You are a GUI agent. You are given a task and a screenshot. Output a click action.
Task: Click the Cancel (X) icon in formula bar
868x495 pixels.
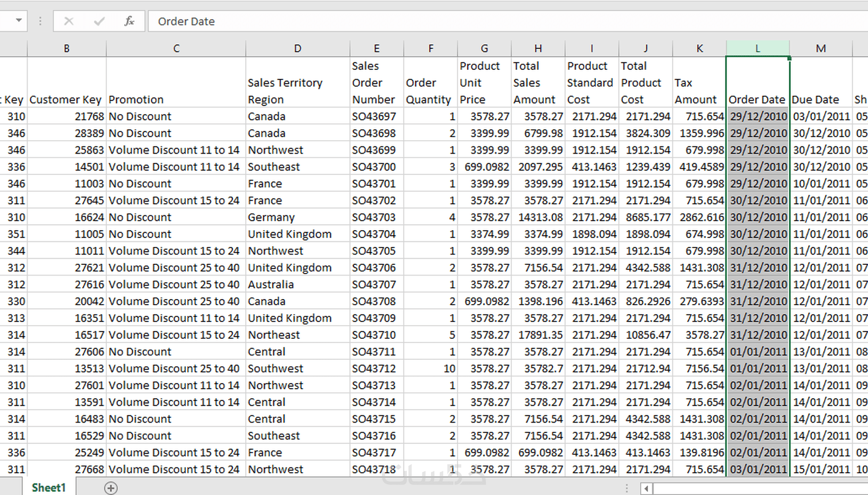point(69,21)
